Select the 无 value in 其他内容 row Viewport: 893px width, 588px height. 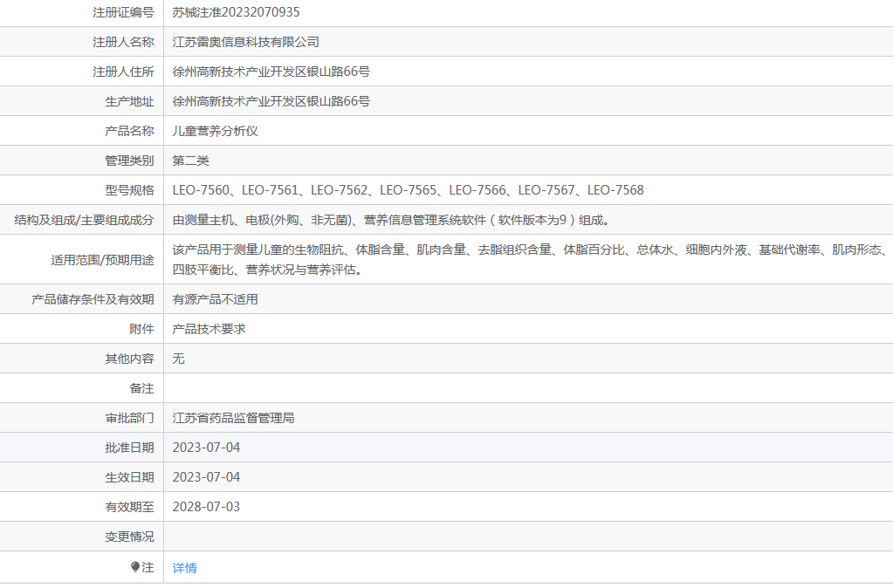(x=178, y=359)
